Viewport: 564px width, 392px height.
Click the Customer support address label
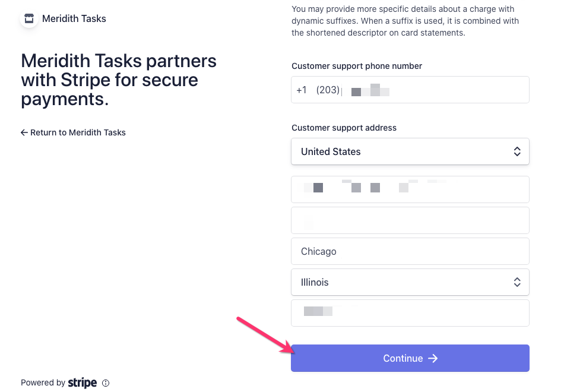[344, 128]
